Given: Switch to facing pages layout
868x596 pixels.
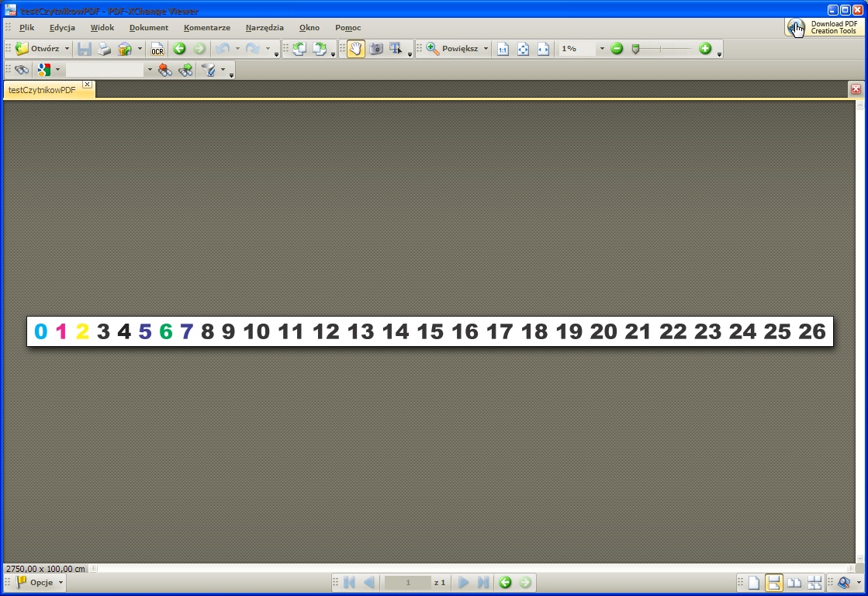Looking at the screenshot, I should (x=794, y=583).
